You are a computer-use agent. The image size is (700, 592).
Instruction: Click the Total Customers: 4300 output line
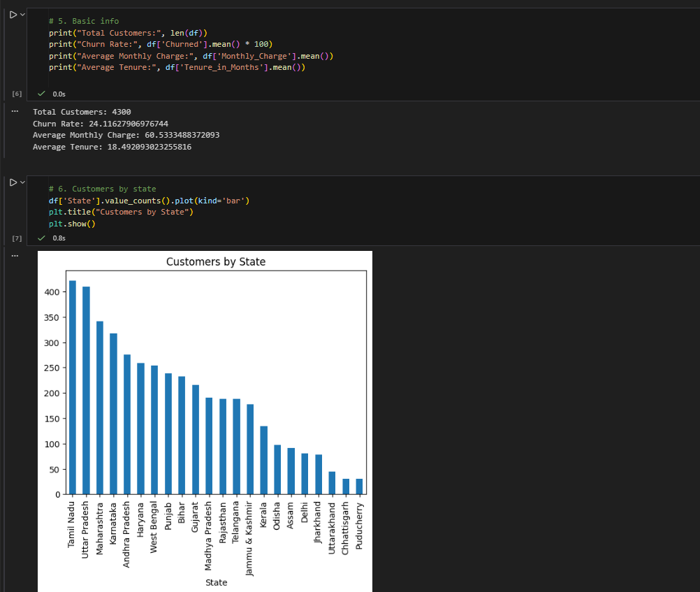pos(82,112)
